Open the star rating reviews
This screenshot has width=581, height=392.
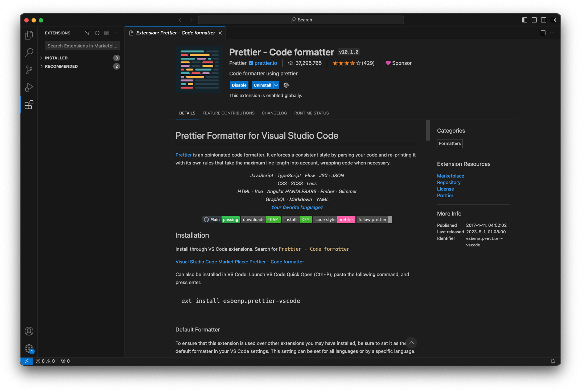[x=354, y=63]
